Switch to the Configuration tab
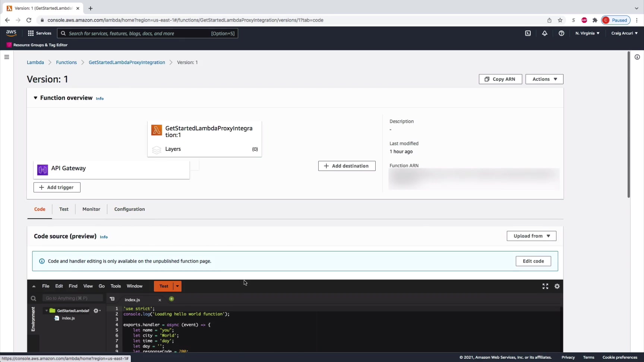This screenshot has width=644, height=362. click(129, 209)
